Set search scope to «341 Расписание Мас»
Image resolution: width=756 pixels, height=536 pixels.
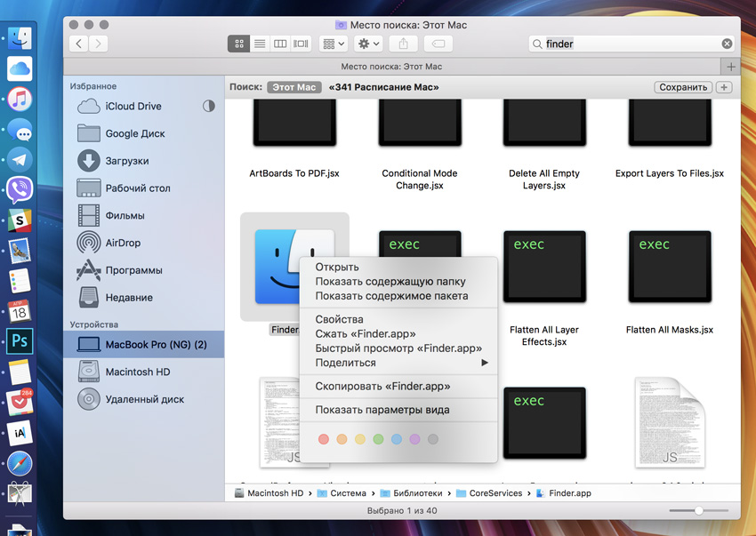[x=383, y=87]
